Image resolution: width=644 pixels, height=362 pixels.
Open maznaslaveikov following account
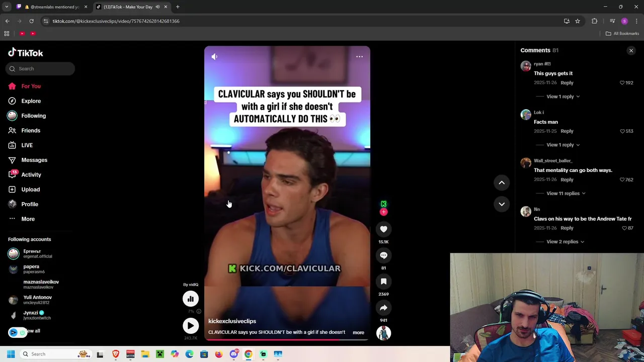click(40, 285)
